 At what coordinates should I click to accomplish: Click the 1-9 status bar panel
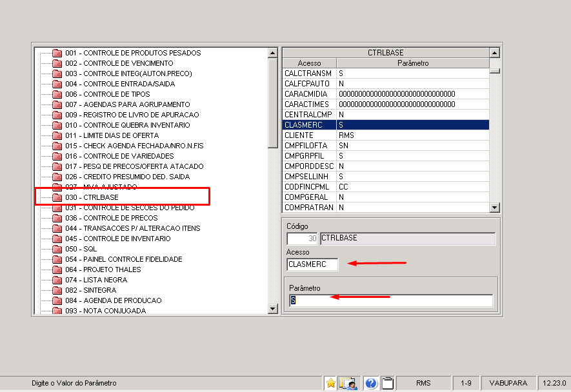tap(466, 383)
